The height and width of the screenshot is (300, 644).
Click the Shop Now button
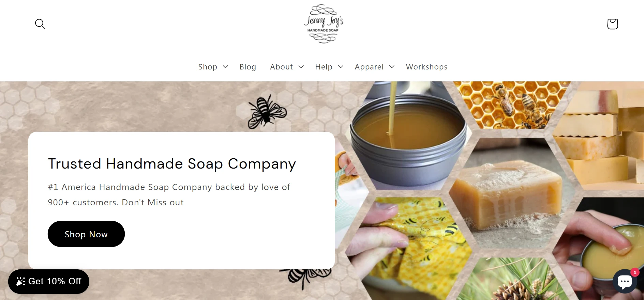pos(86,234)
